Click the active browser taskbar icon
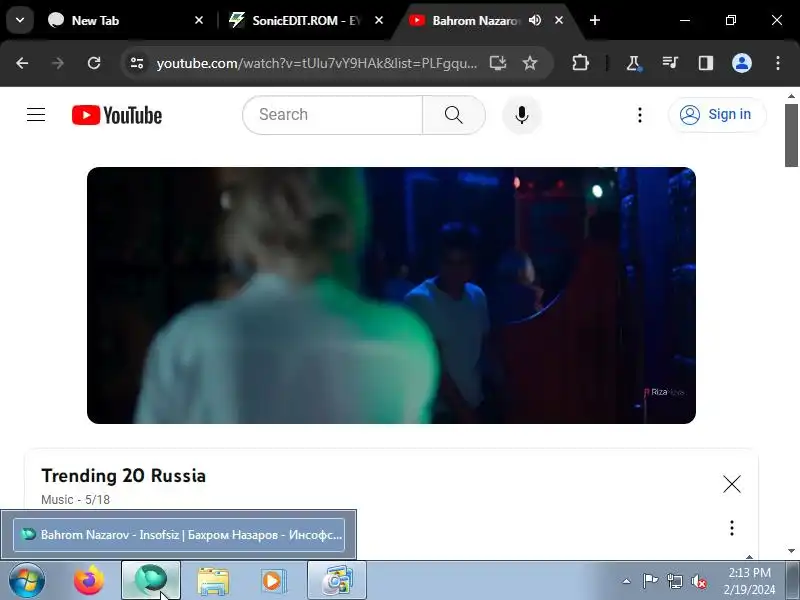This screenshot has width=800, height=600. (x=151, y=581)
